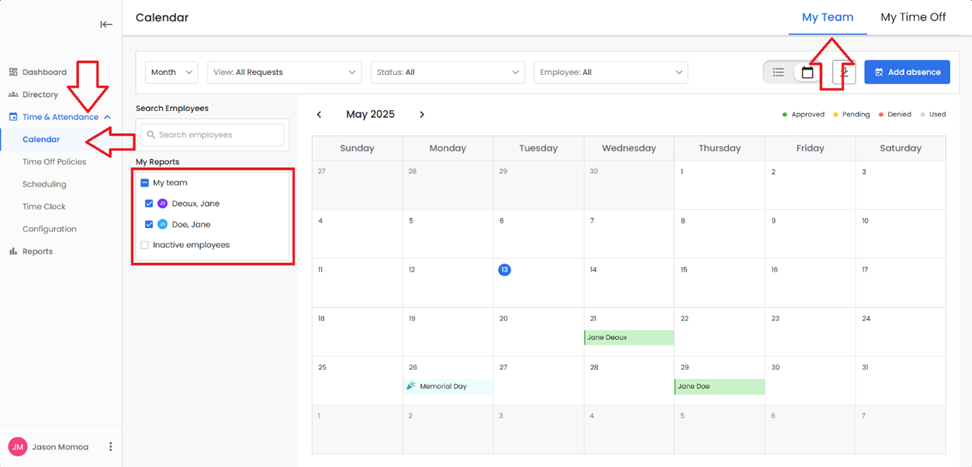
Task: Switch to list view icon
Action: tap(778, 73)
